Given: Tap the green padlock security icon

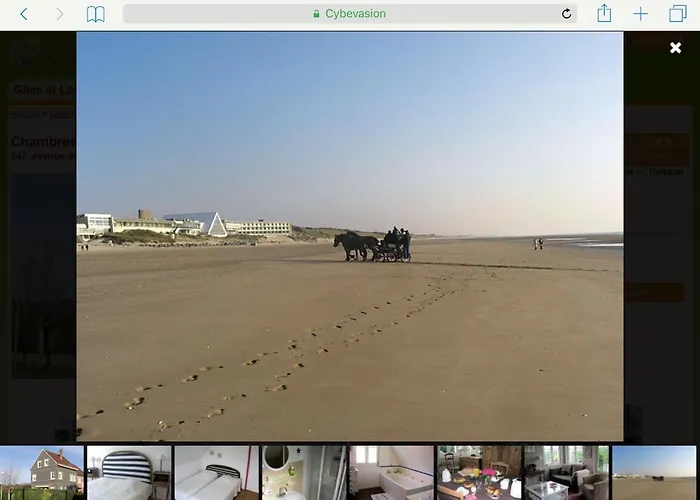Looking at the screenshot, I should (316, 14).
